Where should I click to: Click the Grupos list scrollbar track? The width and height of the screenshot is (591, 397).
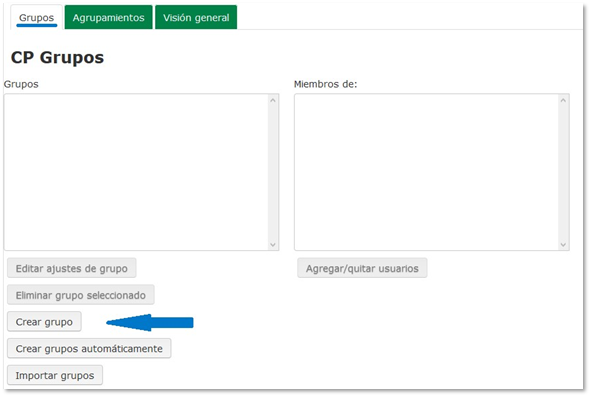pos(273,173)
